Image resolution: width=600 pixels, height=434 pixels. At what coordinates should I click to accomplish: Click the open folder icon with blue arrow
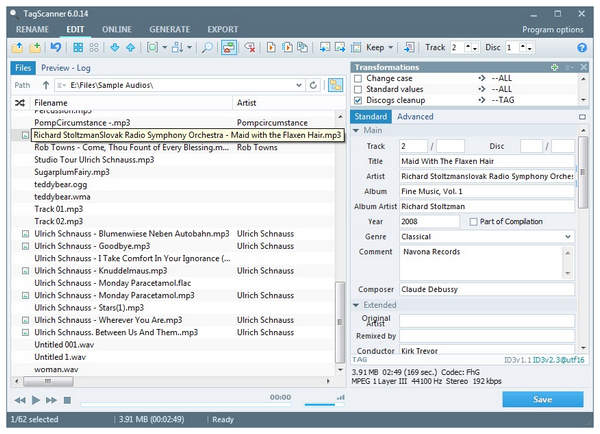[x=17, y=47]
